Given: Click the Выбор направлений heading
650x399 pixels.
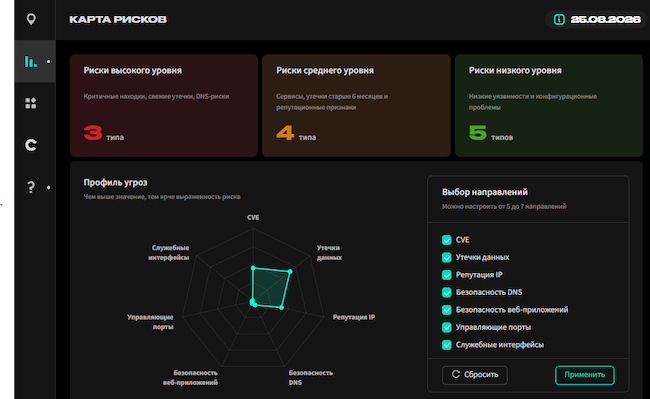Looking at the screenshot, I should [485, 192].
